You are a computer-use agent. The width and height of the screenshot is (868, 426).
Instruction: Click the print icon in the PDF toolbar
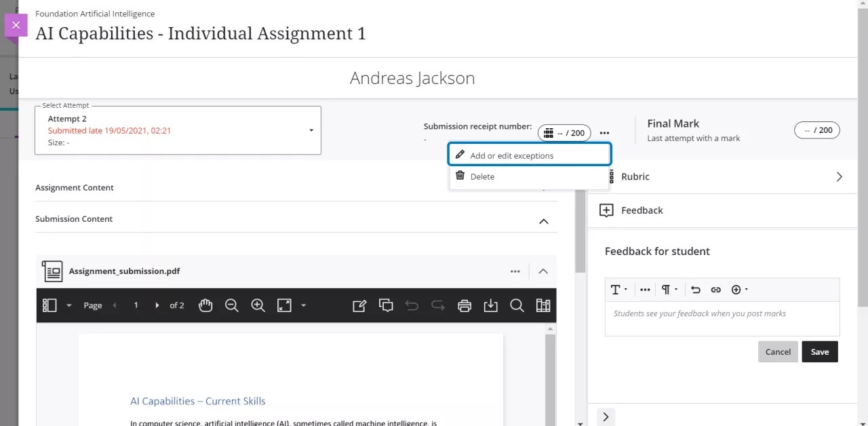tap(464, 305)
